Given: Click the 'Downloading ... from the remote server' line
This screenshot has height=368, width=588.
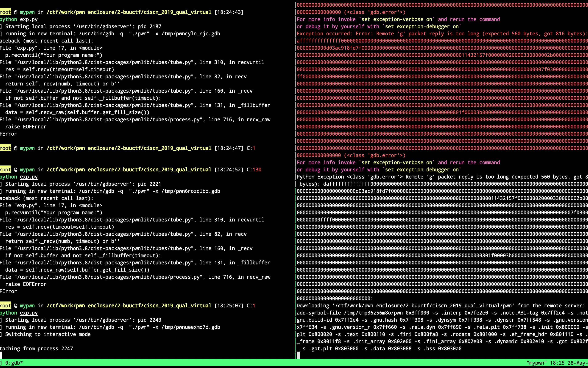Looking at the screenshot, I should pyautogui.click(x=441, y=306).
